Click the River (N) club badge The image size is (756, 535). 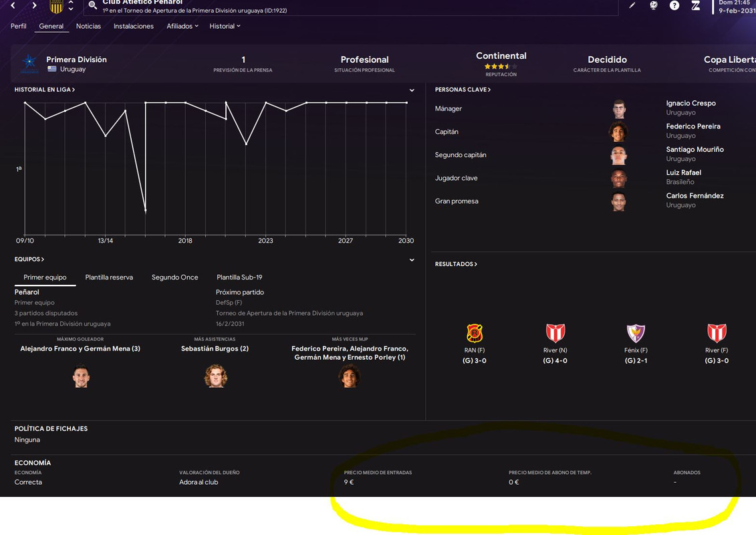pyautogui.click(x=555, y=333)
